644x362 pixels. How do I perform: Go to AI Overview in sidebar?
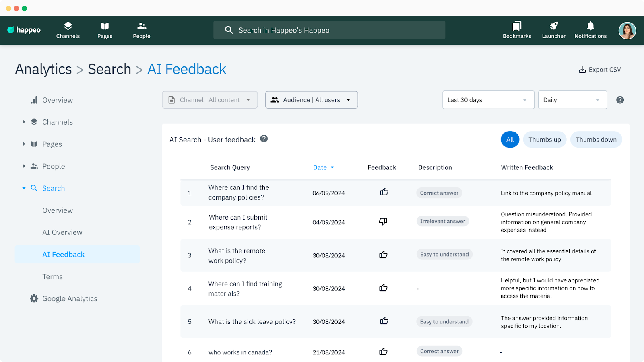[x=62, y=232]
